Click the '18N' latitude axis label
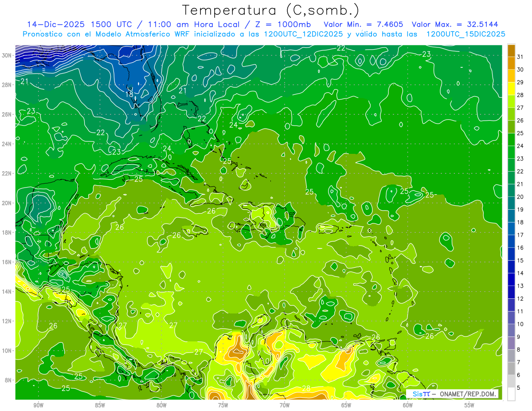This screenshot has width=532, height=411. tap(7, 232)
